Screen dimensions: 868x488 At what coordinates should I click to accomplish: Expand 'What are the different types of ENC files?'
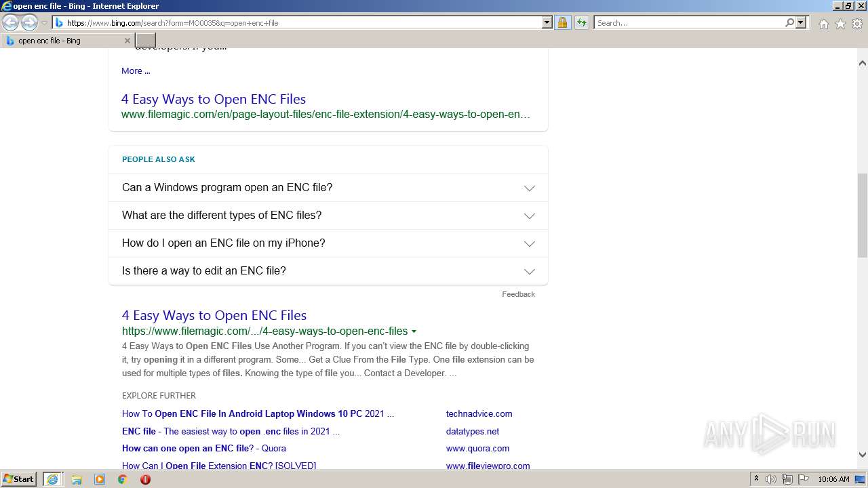pyautogui.click(x=328, y=216)
